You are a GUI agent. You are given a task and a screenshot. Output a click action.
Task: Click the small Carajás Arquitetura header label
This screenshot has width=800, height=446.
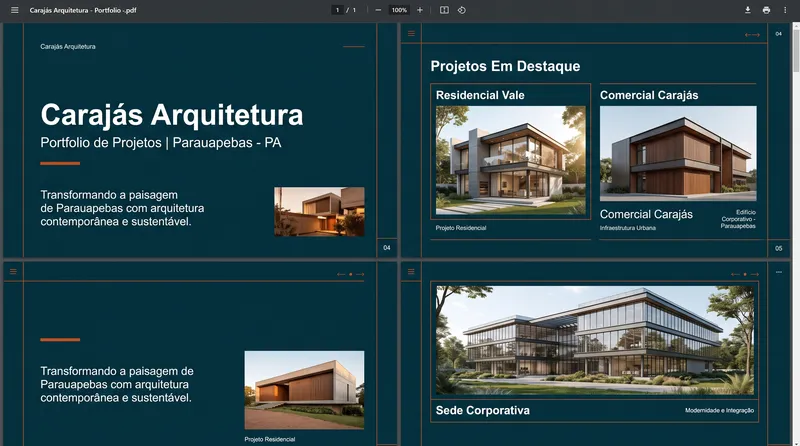[x=68, y=46]
